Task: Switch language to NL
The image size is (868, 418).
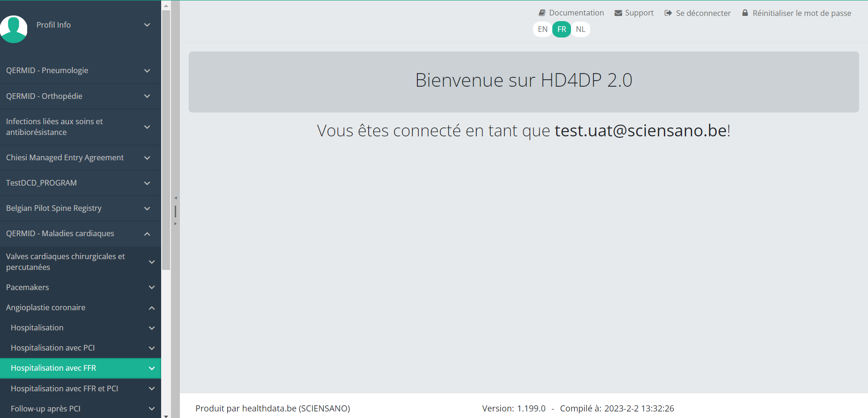Action: click(x=580, y=29)
